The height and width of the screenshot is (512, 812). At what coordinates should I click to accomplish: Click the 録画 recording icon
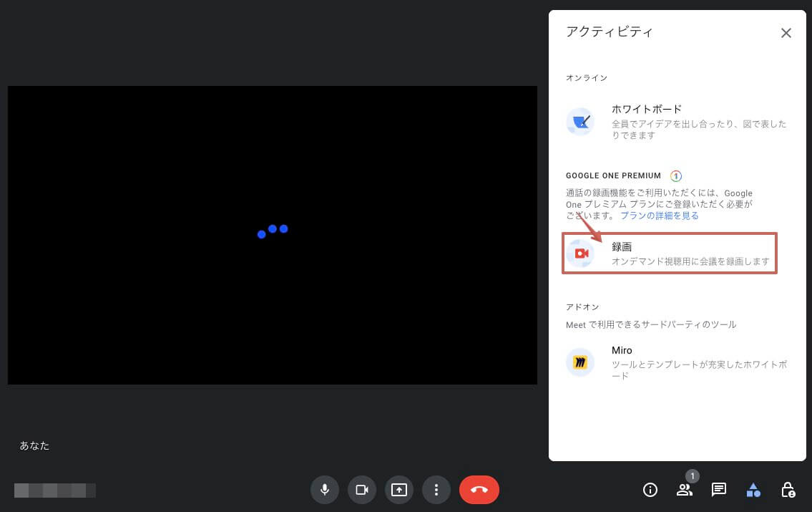click(580, 253)
